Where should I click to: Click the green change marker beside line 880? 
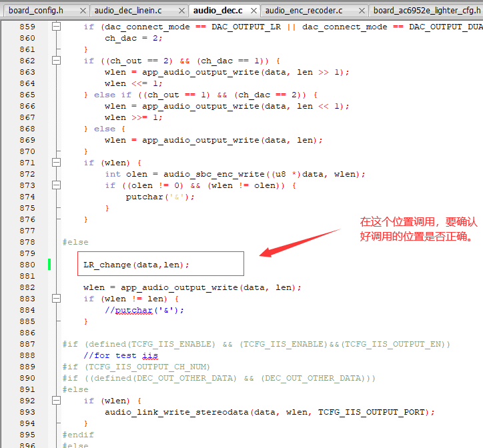(x=49, y=265)
